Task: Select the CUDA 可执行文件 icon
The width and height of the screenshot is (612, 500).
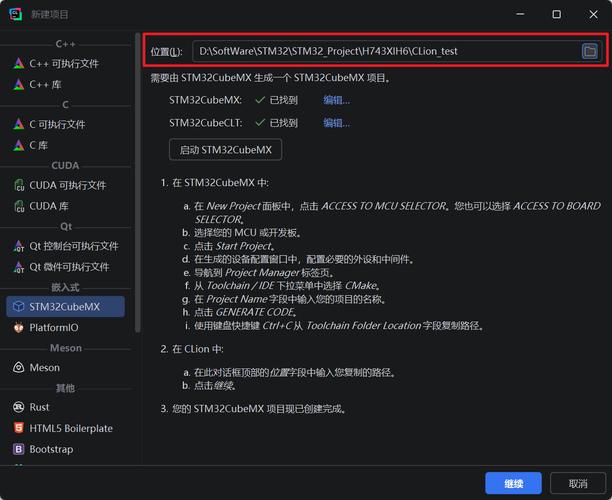Action: pos(19,185)
